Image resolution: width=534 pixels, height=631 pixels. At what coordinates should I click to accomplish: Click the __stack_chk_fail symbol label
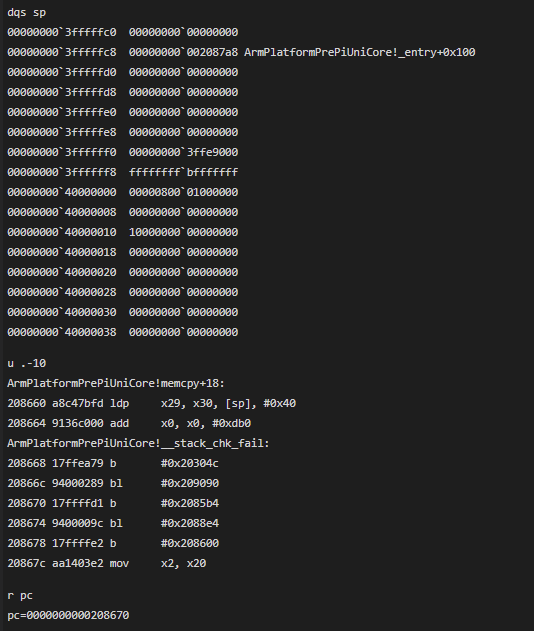coord(138,443)
